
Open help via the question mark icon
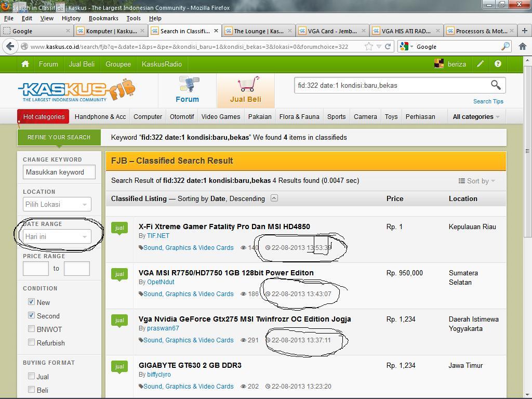pyautogui.click(x=498, y=64)
